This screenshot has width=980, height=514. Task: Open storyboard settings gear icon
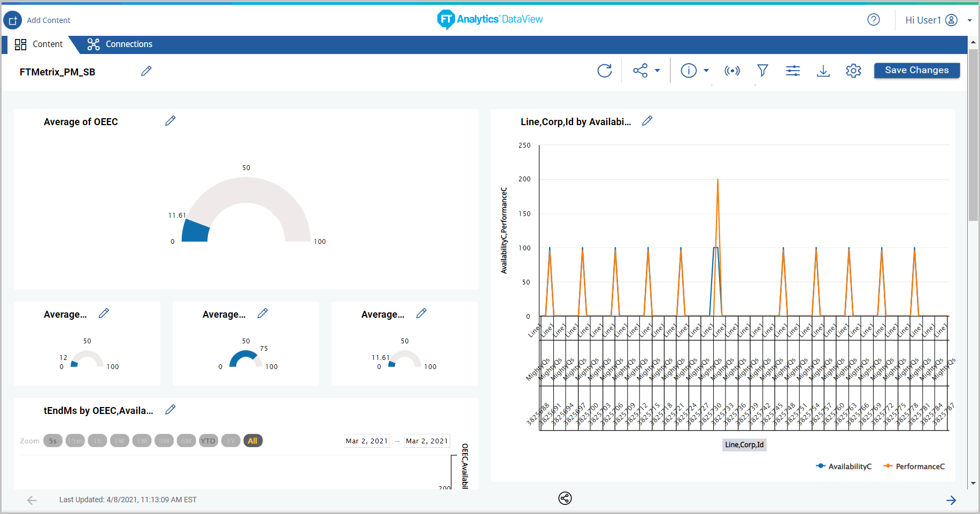tap(853, 71)
